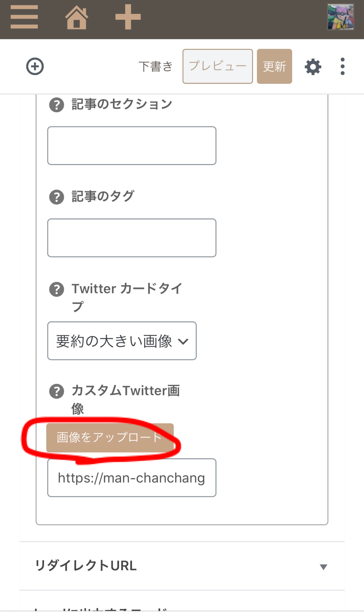This screenshot has width=364, height=612.
Task: Click the circled plus block inserter
Action: [x=35, y=66]
